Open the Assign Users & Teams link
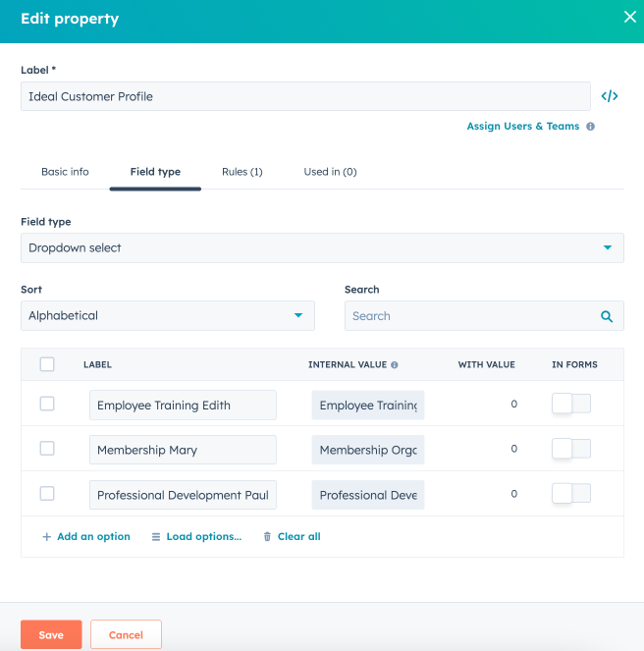This screenshot has height=651, width=644. click(x=522, y=127)
